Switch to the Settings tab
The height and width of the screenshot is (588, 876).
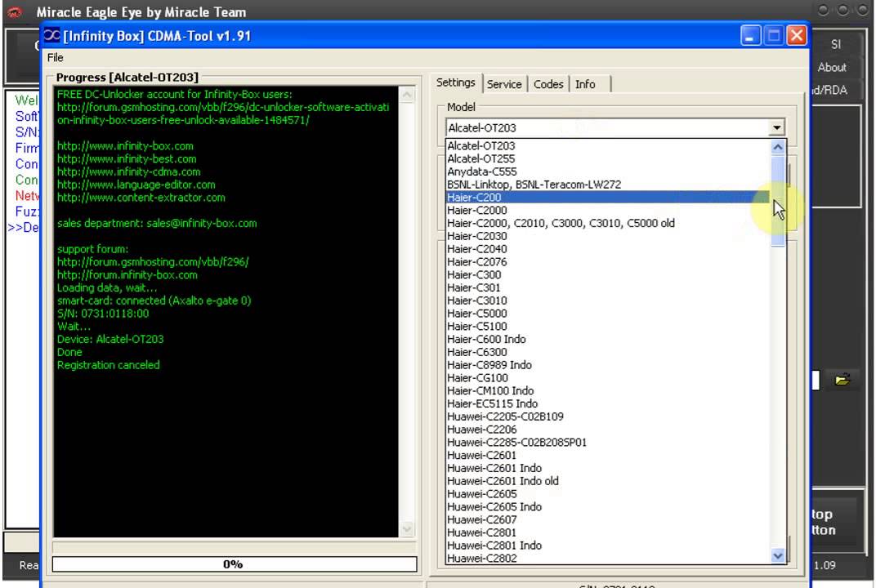455,82
